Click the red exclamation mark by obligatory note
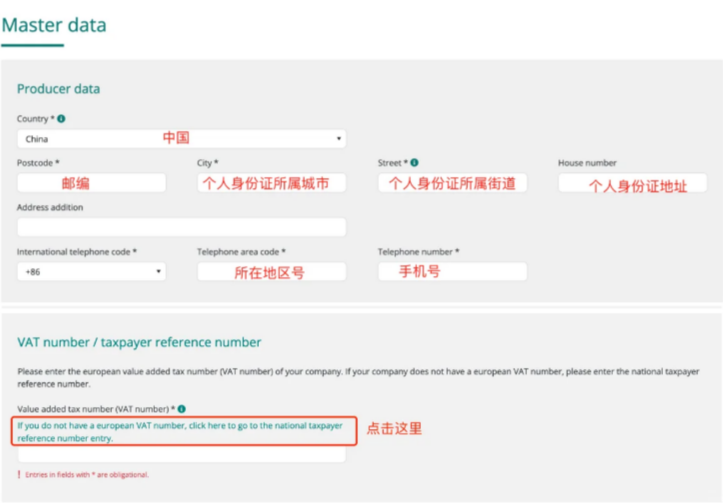Viewport: 723px width, 503px height. coord(18,474)
